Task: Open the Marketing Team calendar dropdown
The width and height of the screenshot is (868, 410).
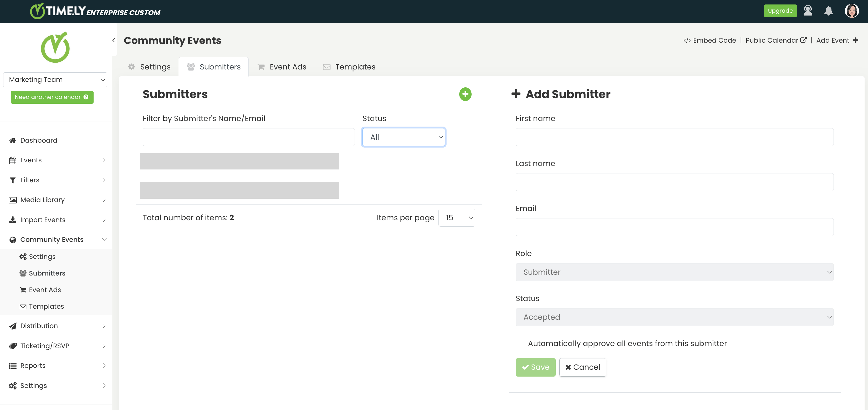Action: click(55, 80)
